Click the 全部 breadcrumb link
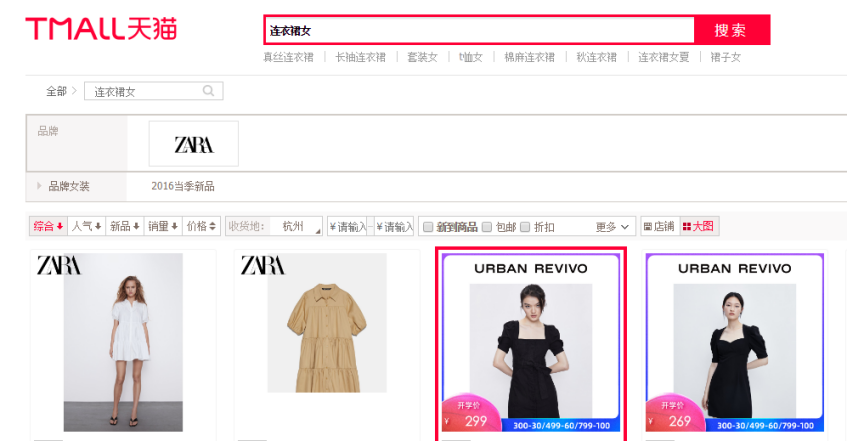 point(56,91)
